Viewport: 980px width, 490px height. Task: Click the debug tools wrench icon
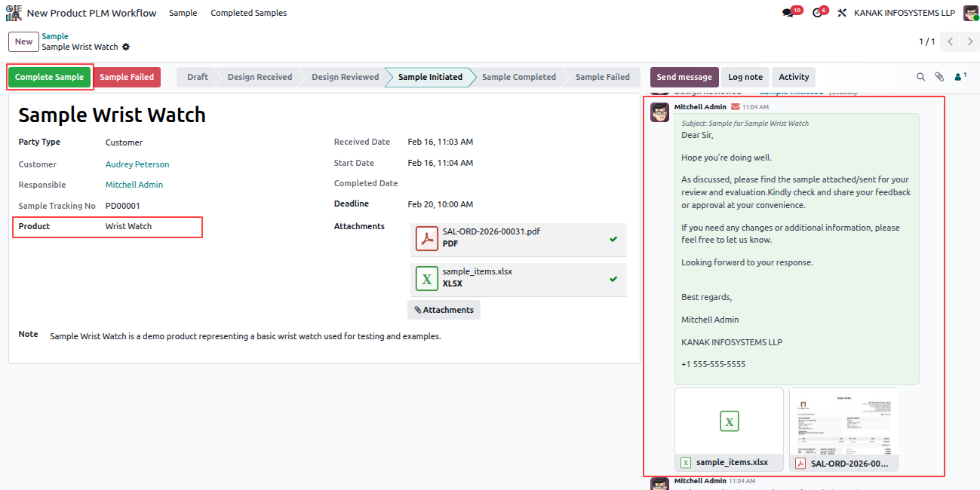click(842, 13)
